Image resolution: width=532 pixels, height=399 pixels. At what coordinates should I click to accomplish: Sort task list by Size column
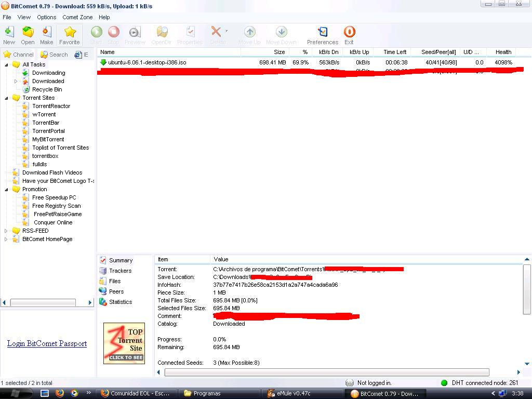pos(265,52)
